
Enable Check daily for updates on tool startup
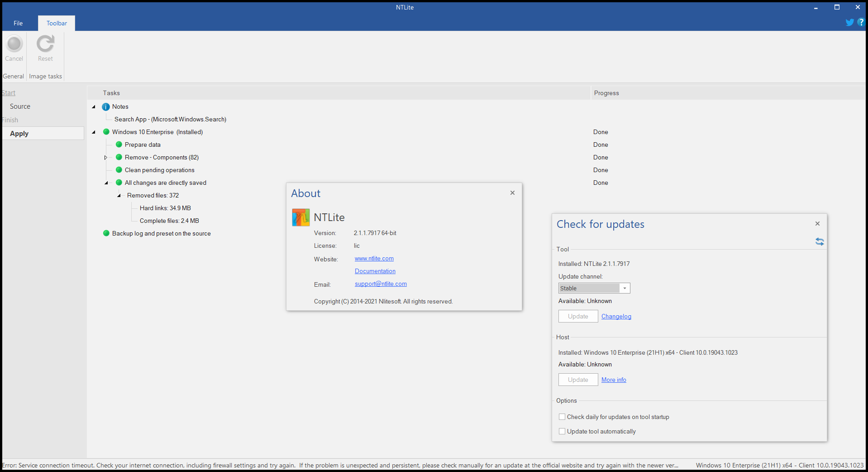562,417
